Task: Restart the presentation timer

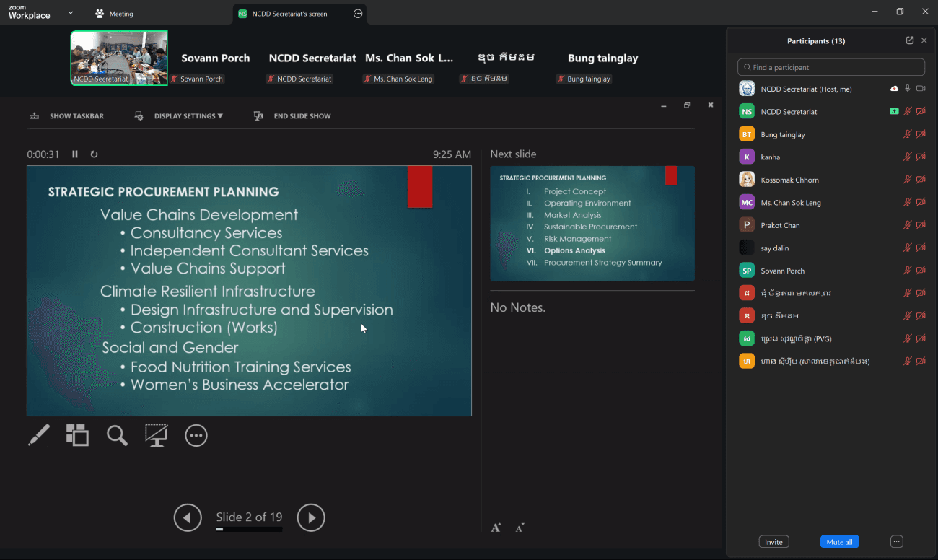Action: point(94,154)
